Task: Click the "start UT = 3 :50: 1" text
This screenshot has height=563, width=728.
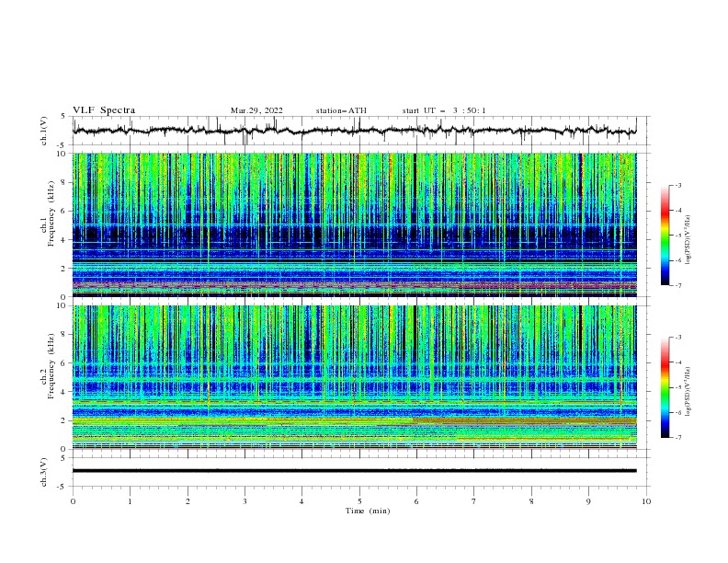Action: [x=444, y=110]
